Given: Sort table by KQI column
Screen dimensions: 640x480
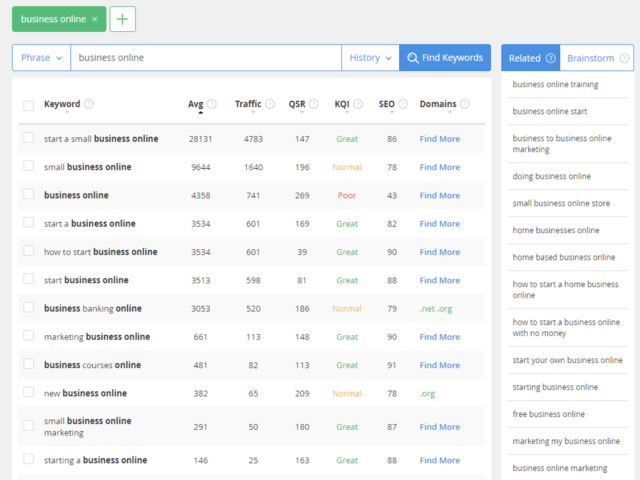Looking at the screenshot, I should pos(342,104).
